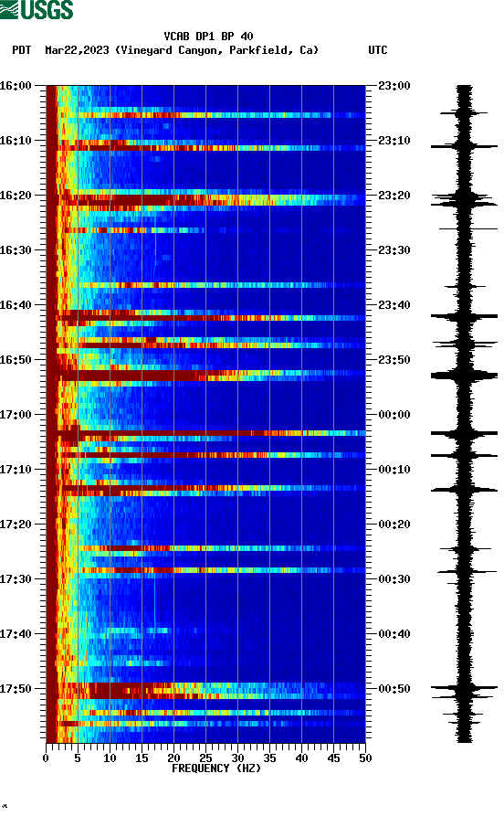The height and width of the screenshot is (816, 504).
Task: Click the 10 Hz frequency tick label
Action: (x=110, y=758)
